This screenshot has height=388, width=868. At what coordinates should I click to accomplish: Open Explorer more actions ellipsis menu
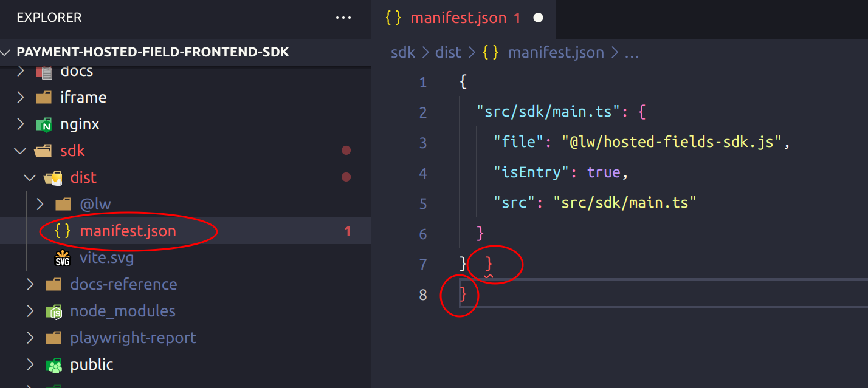[x=343, y=18]
